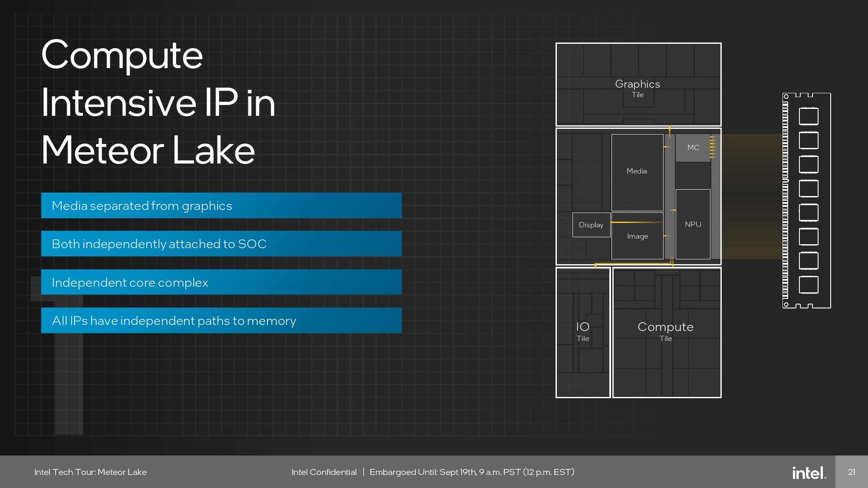Viewport: 868px width, 488px height.
Task: Select "Both independently attached to SOC" bar
Action: tap(221, 244)
